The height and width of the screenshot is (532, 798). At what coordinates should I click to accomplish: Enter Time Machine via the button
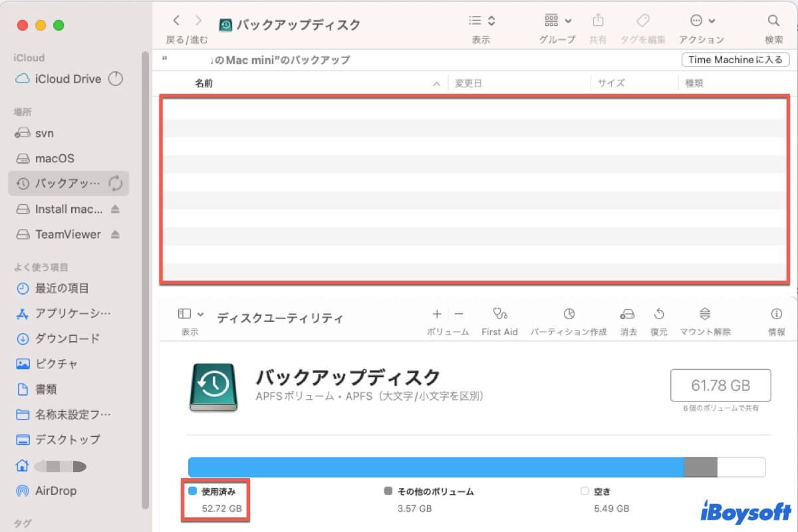(x=734, y=59)
